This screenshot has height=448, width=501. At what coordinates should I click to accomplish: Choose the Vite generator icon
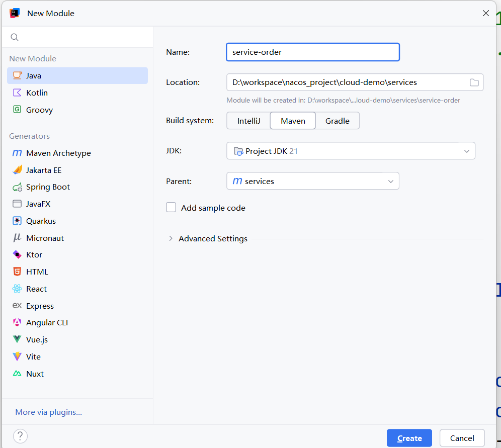17,356
